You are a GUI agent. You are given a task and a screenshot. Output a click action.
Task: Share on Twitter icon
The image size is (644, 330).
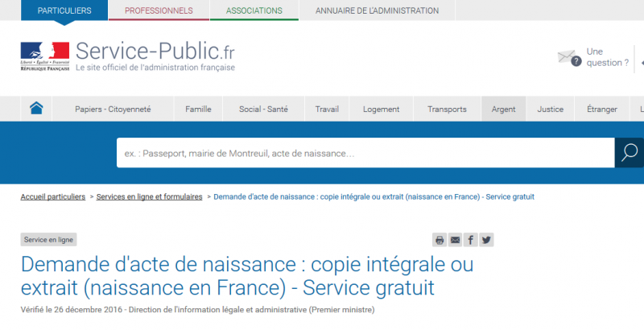click(x=486, y=240)
